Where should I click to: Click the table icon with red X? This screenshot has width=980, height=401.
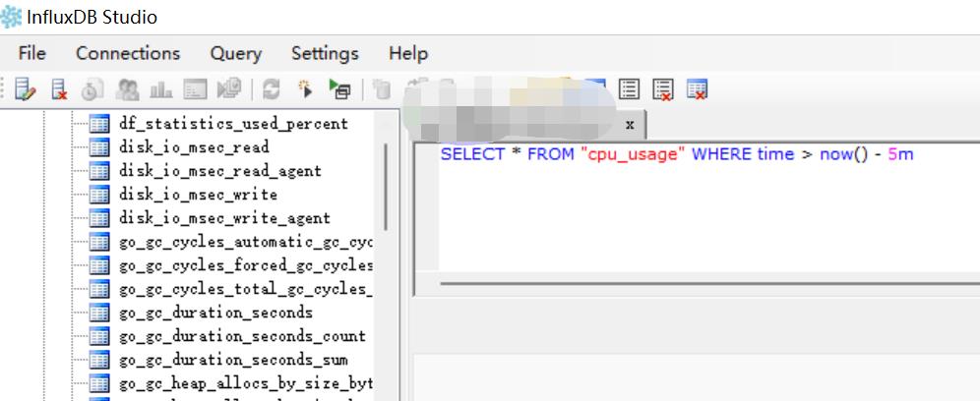[697, 89]
